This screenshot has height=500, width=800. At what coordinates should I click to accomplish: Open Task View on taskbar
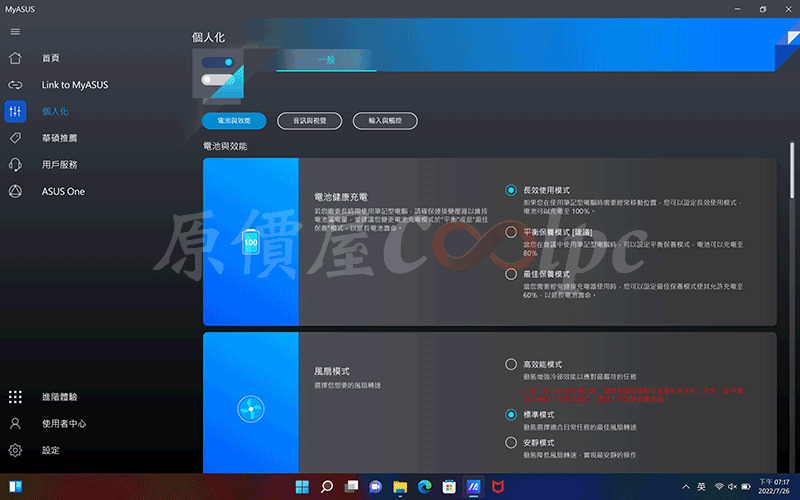pyautogui.click(x=351, y=487)
